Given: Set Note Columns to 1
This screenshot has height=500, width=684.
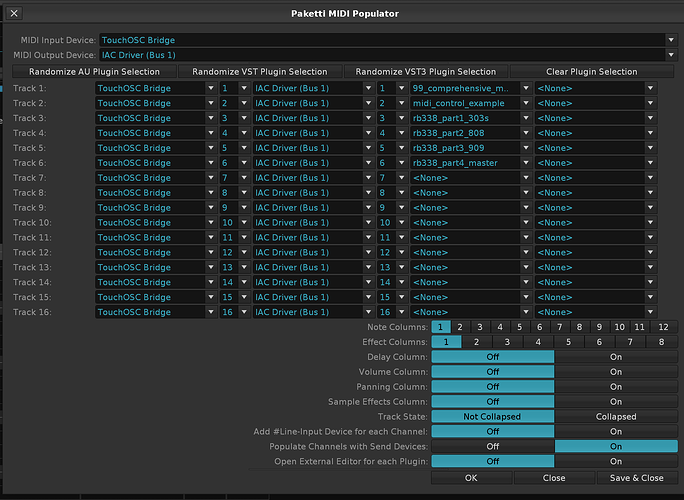Looking at the screenshot, I should (x=441, y=327).
